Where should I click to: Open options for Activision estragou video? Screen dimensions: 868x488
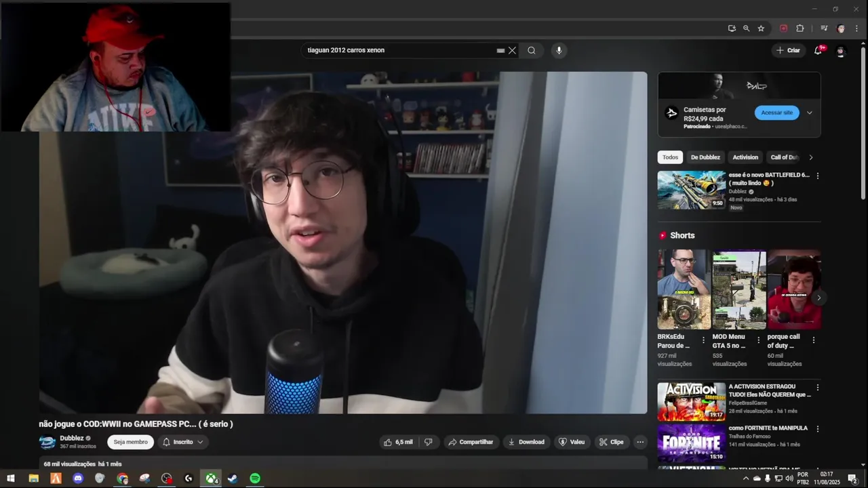coord(817,388)
